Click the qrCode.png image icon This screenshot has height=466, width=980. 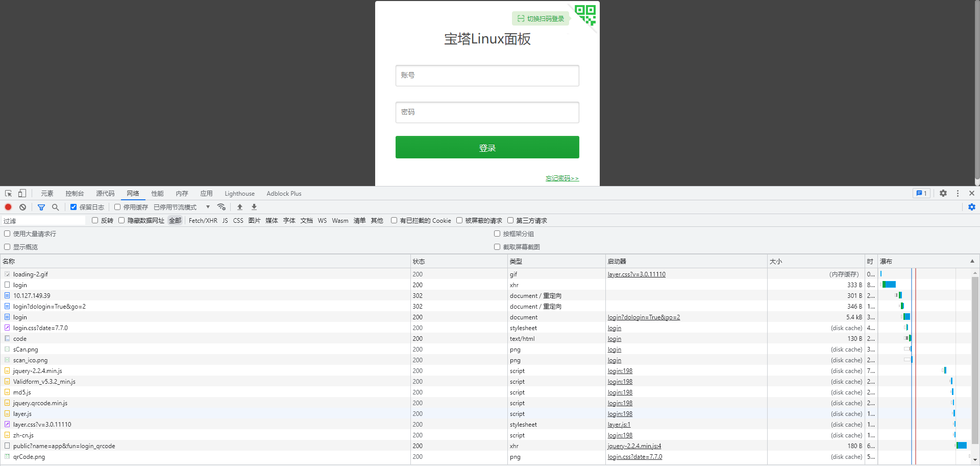point(7,457)
